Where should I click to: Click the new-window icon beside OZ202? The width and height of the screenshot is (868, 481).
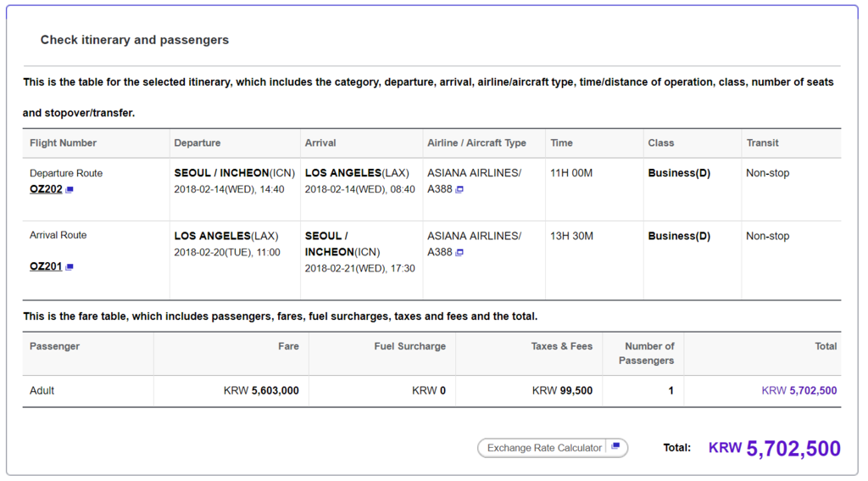70,190
